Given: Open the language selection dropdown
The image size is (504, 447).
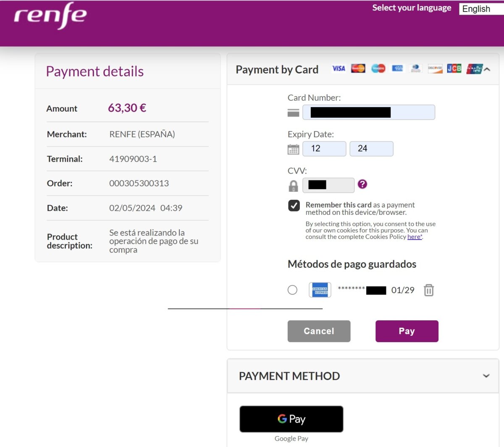Looking at the screenshot, I should pyautogui.click(x=481, y=9).
